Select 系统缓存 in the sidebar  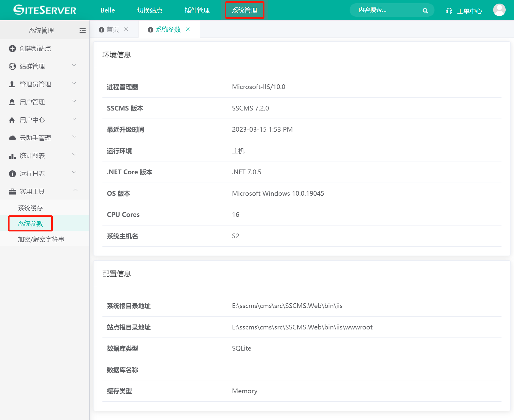(x=30, y=208)
